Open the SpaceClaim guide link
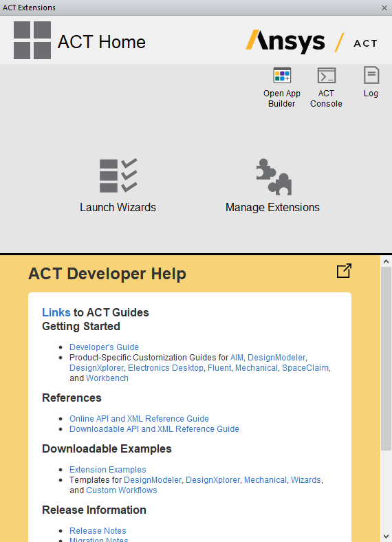Screen dimensions: 392x542 (305, 368)
